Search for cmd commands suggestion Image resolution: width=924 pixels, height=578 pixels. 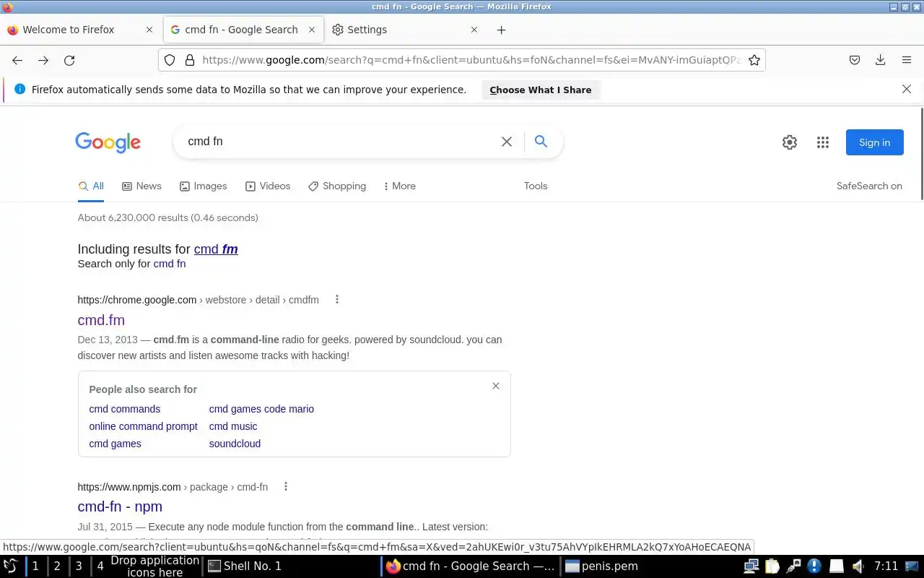[x=125, y=409]
